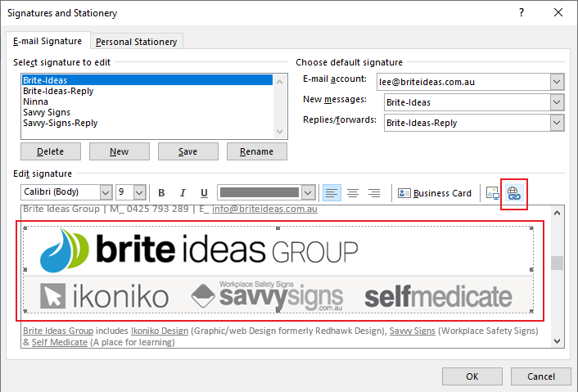Viewport: 578px width, 392px height.
Task: Click the Delete button
Action: (x=51, y=151)
